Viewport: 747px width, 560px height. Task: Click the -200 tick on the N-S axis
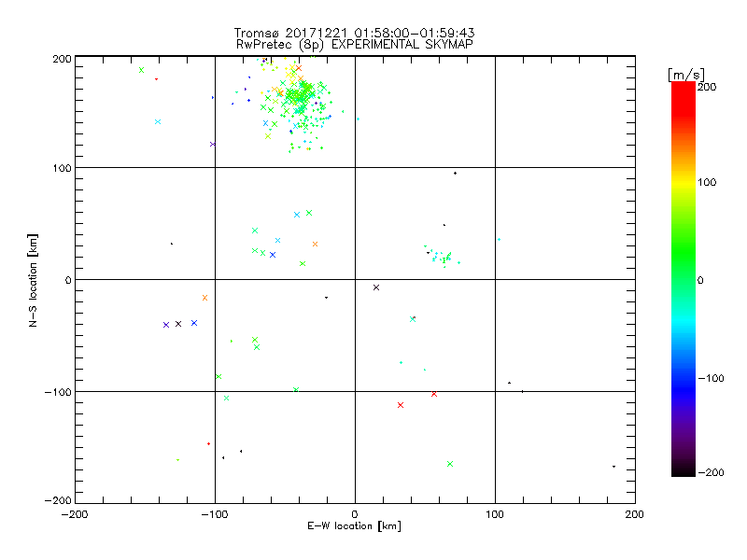(x=58, y=500)
